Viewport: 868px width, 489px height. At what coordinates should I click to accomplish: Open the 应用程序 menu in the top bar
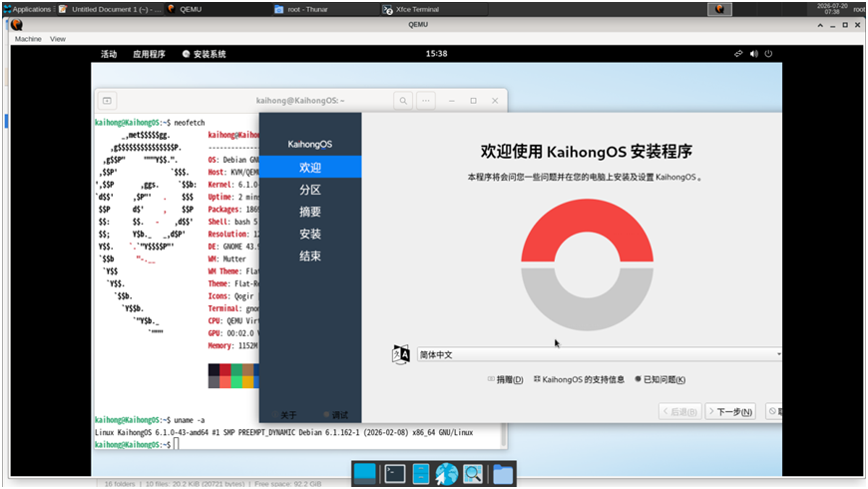pyautogui.click(x=149, y=54)
